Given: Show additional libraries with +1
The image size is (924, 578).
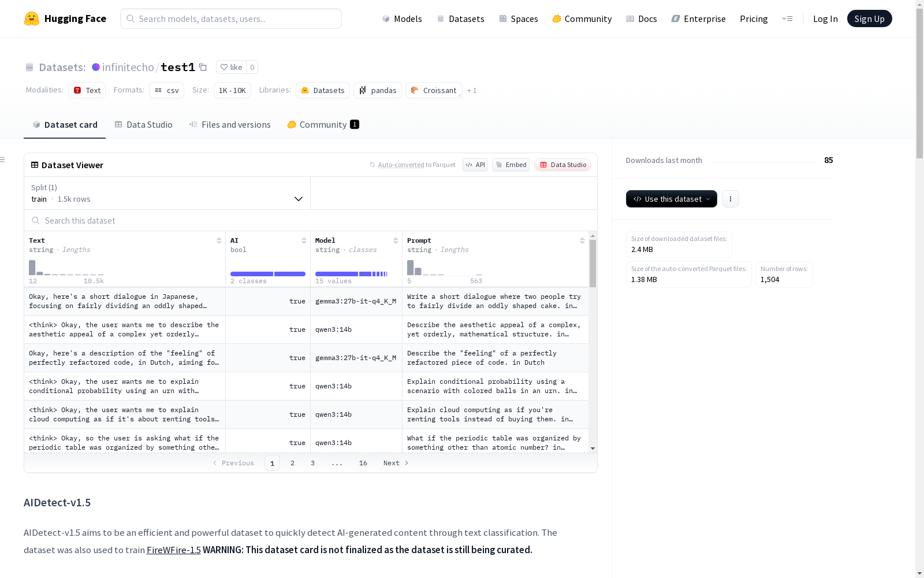Looking at the screenshot, I should point(472,90).
